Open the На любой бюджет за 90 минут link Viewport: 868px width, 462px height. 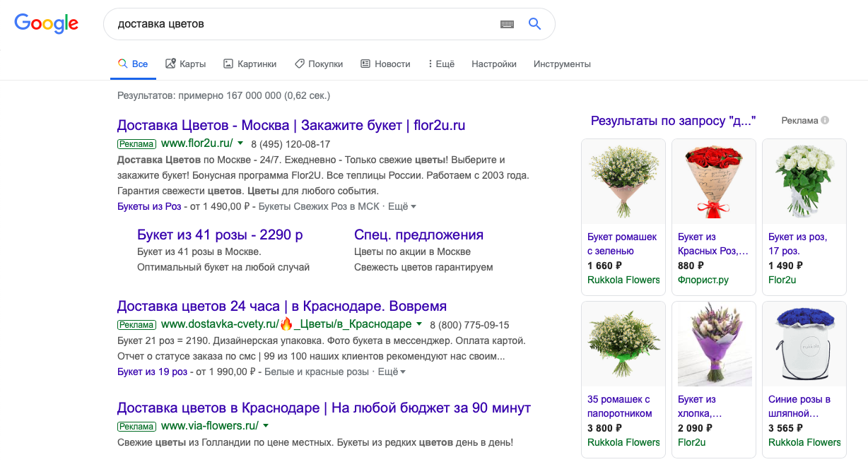coord(324,408)
